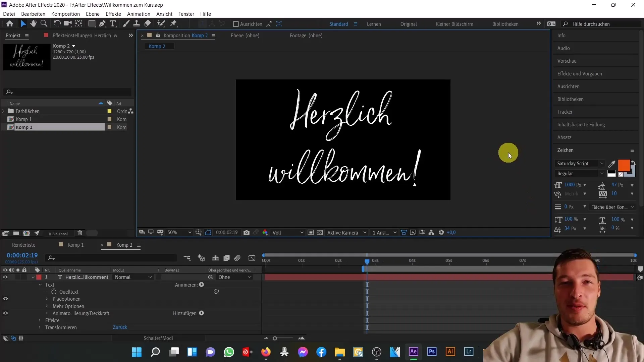Image resolution: width=644 pixels, height=362 pixels.
Task: Click Zurück to reset Transformieren
Action: click(120, 327)
